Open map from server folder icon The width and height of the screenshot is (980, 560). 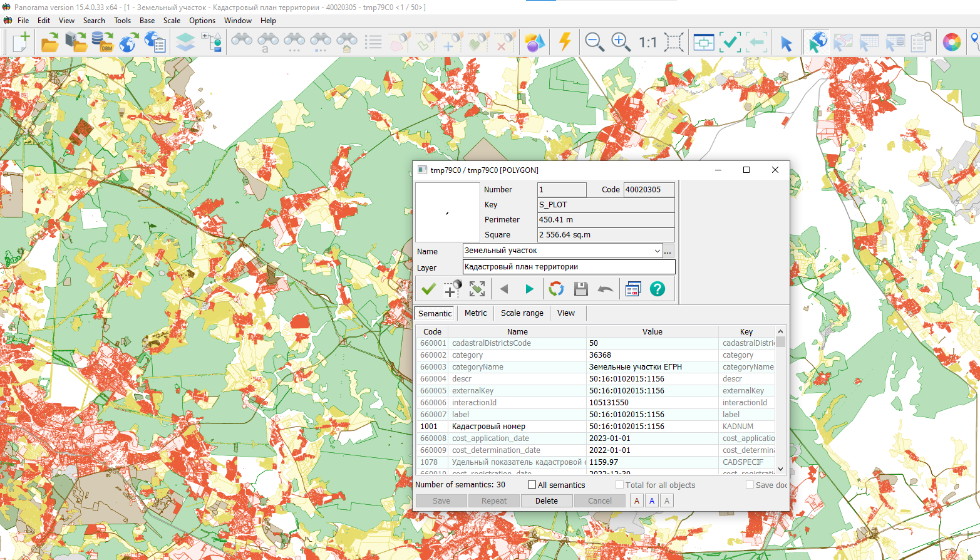coord(76,43)
